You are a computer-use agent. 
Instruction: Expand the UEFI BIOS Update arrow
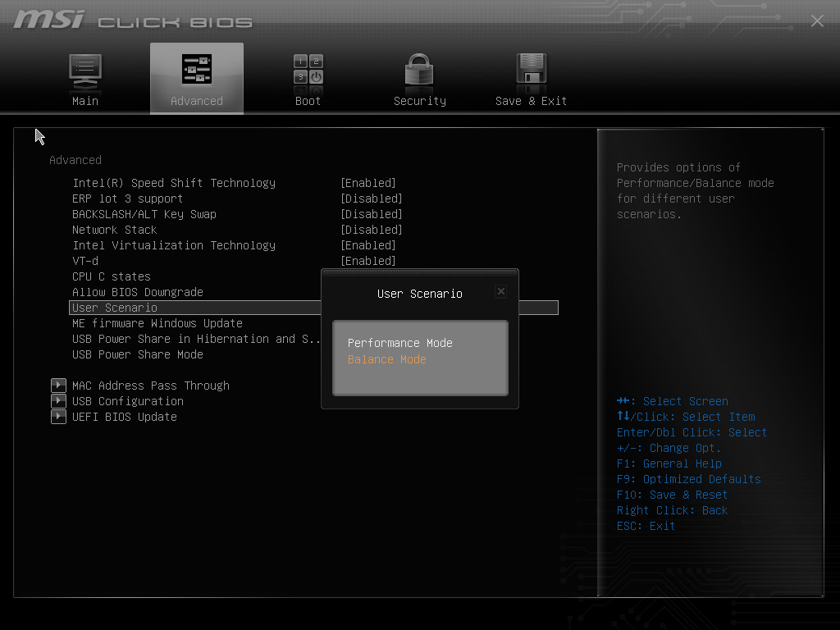click(x=58, y=417)
